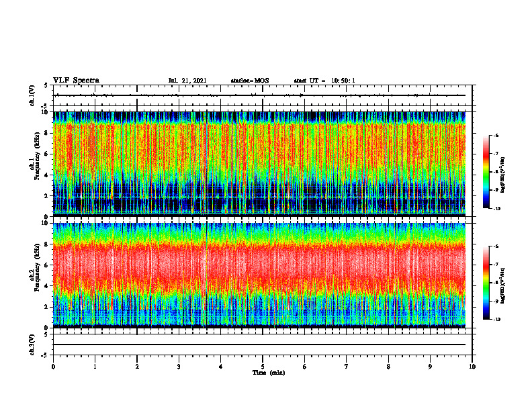This screenshot has width=532, height=411.
Task: Click the "VLF Spectra" plot title
Action: (x=77, y=81)
